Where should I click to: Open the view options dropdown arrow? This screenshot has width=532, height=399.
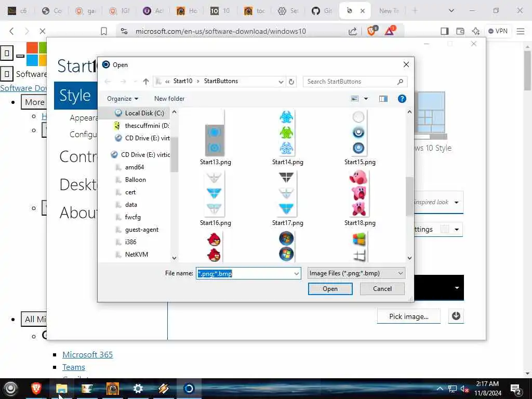click(366, 99)
